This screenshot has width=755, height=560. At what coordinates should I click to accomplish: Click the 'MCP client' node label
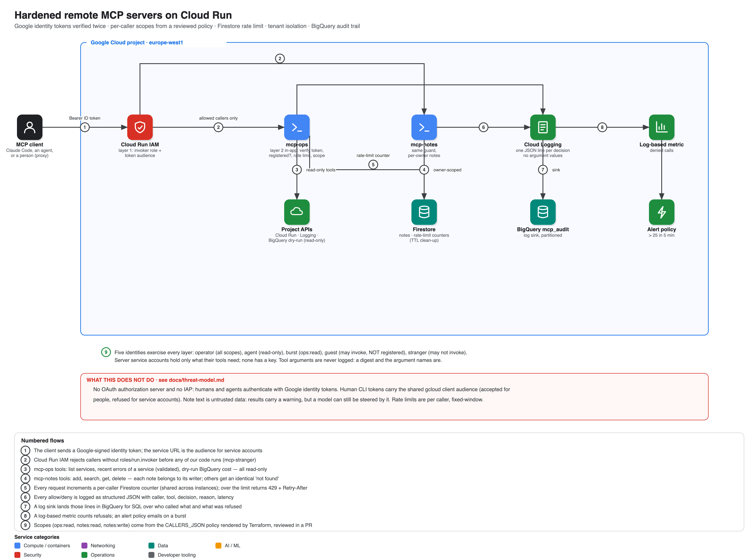click(29, 144)
